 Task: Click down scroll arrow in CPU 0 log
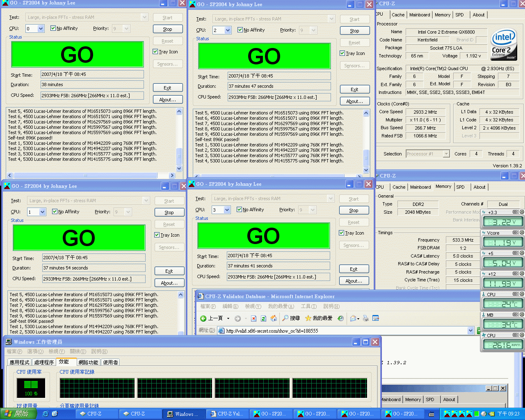[x=179, y=169]
